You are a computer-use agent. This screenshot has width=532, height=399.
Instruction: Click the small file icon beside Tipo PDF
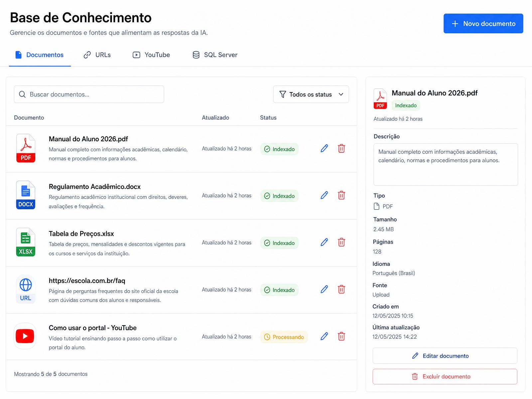(377, 206)
